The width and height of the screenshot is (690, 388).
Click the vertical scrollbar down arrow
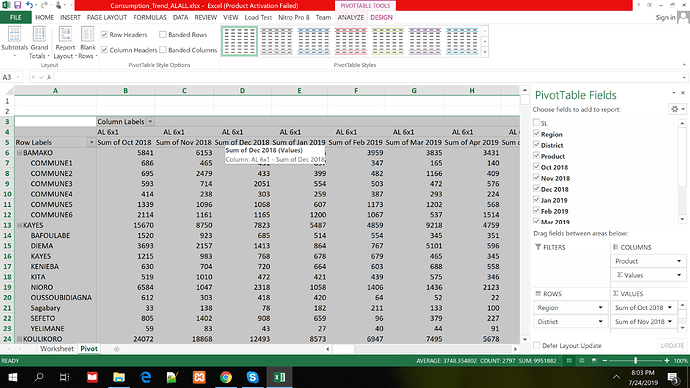click(x=525, y=339)
